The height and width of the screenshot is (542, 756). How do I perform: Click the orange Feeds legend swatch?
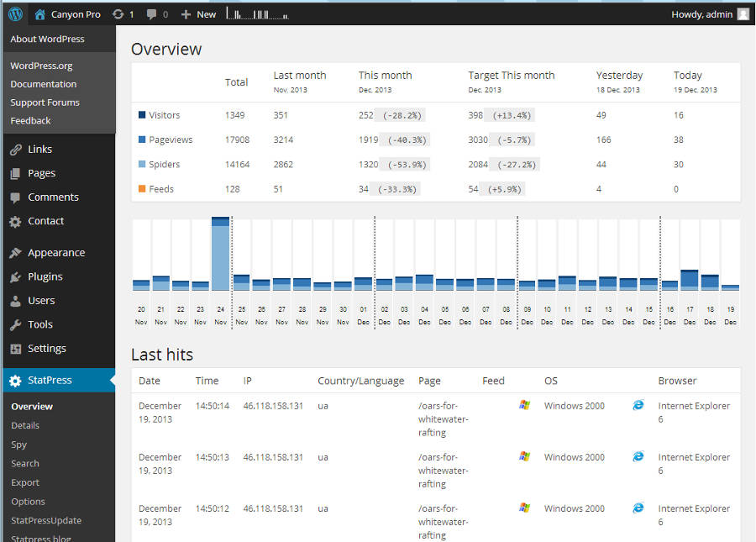click(x=142, y=189)
